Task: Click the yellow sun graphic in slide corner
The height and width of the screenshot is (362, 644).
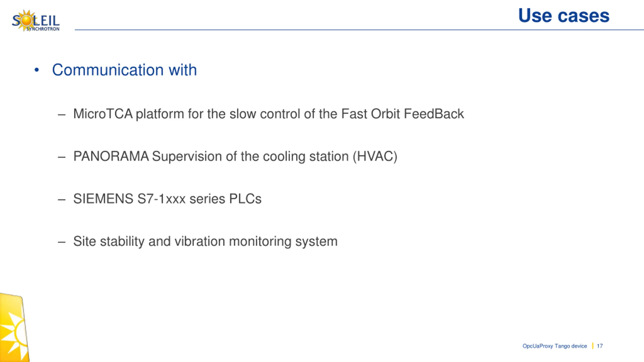Action: pos(14,328)
